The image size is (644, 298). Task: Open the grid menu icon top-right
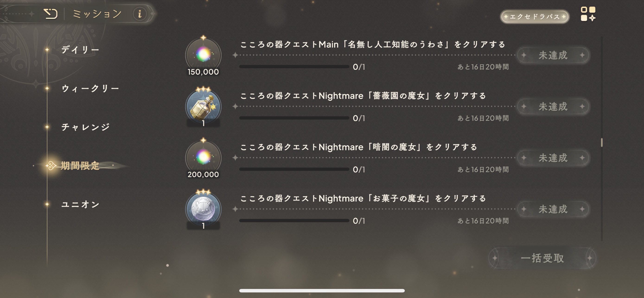click(x=588, y=14)
